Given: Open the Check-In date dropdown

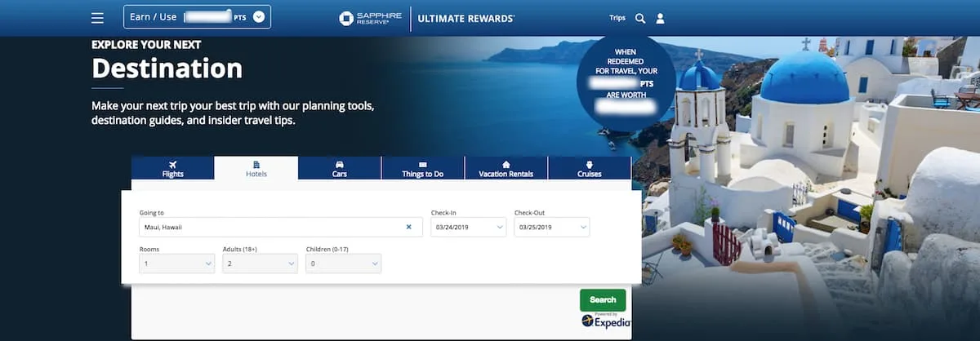Looking at the screenshot, I should 469,227.
